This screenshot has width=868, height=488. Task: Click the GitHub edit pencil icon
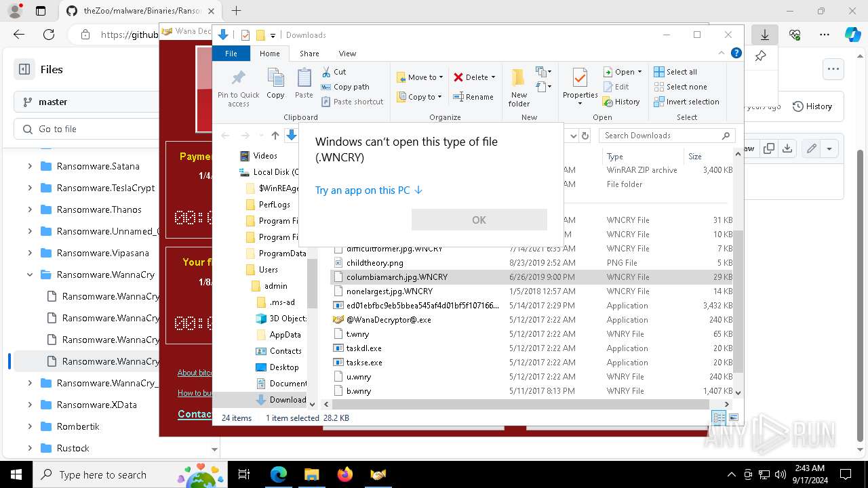point(812,148)
